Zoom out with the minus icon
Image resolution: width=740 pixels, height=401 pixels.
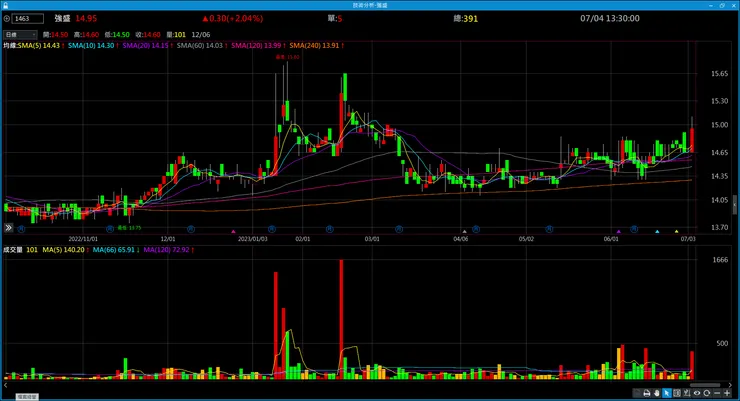click(x=717, y=393)
